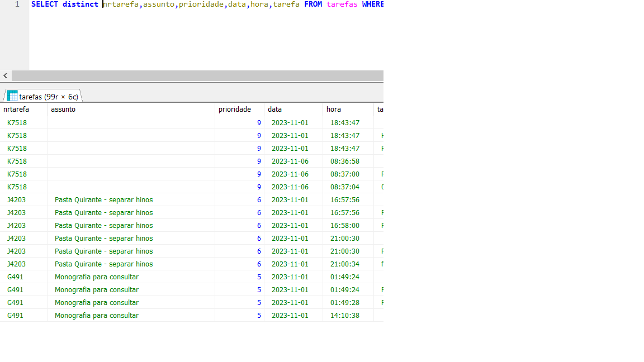
Task: Click line number 1 in the editor gutter
Action: click(x=17, y=4)
